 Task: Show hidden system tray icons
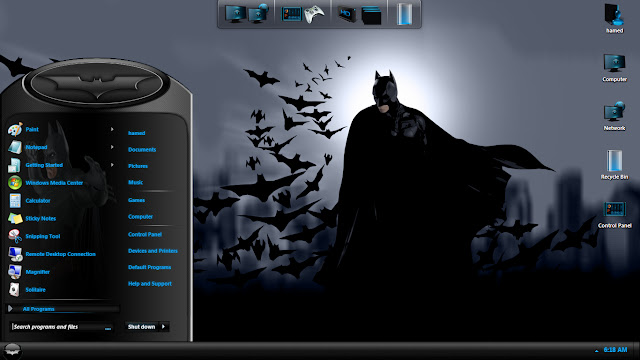coord(596,350)
